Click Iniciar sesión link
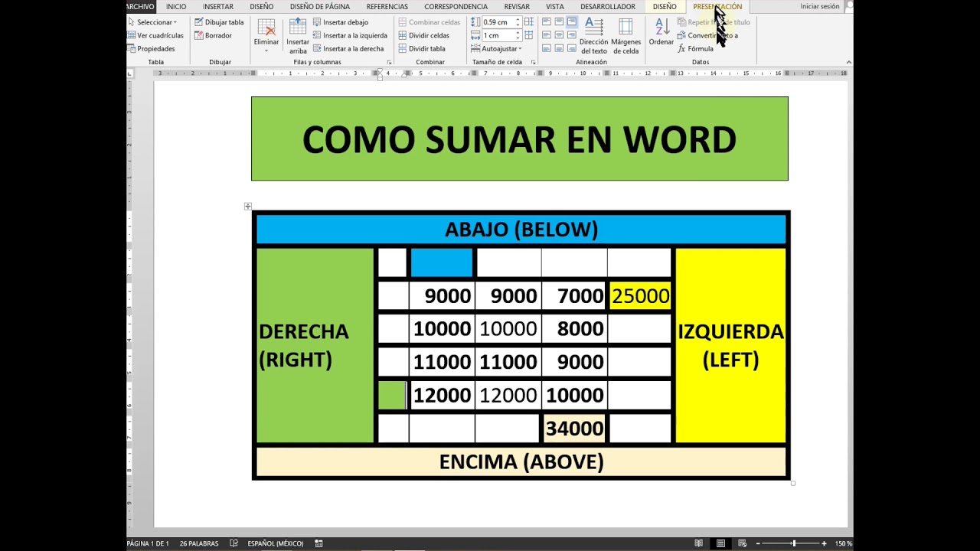Screen dimensions: 980x551 click(820, 6)
